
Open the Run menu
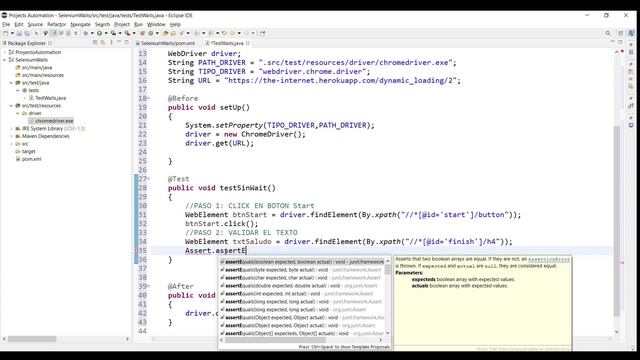click(138, 24)
